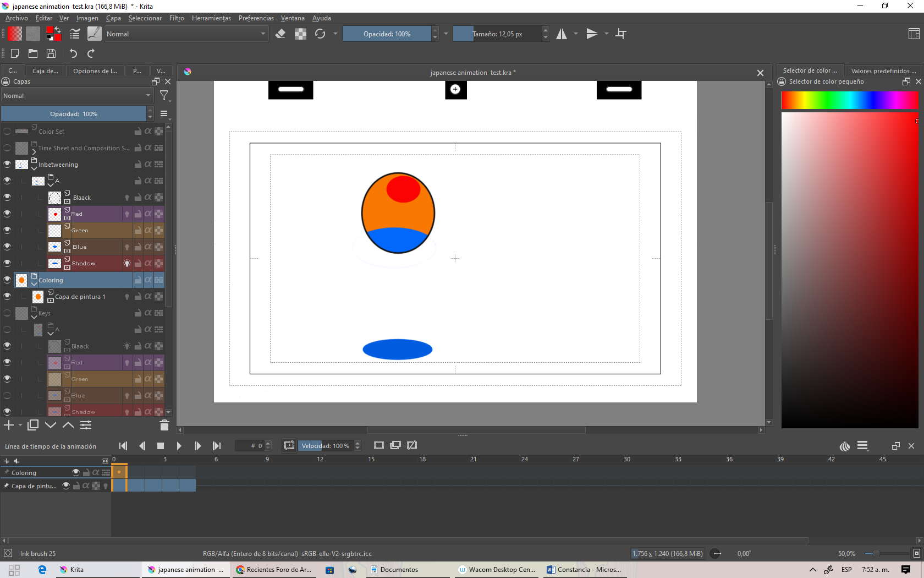Image resolution: width=924 pixels, height=578 pixels.
Task: Hide the Inbetweening group layer
Action: (x=7, y=165)
